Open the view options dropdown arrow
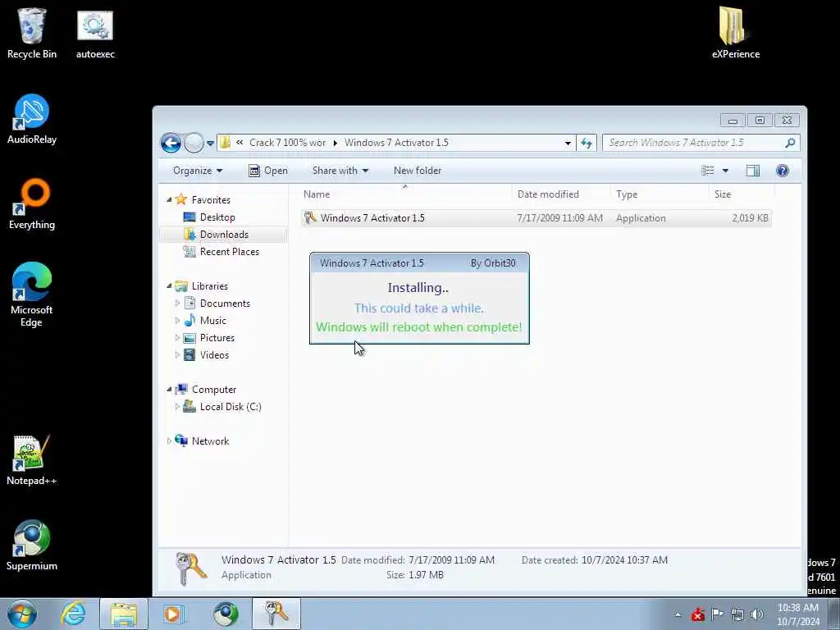Viewport: 840px width, 630px height. 725,171
